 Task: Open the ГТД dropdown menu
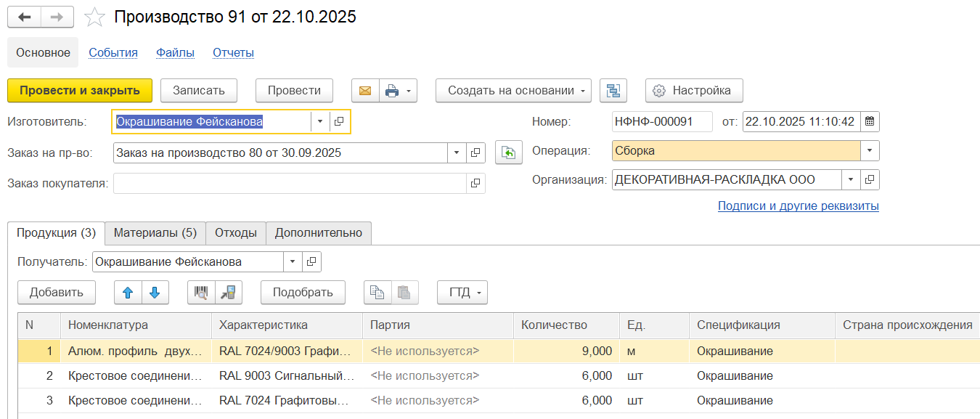tap(462, 293)
